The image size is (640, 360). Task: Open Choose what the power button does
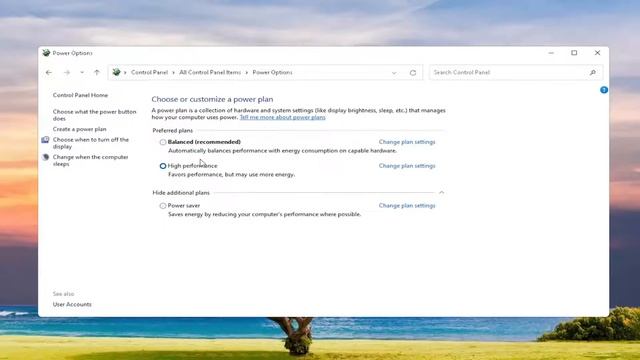pos(94,115)
